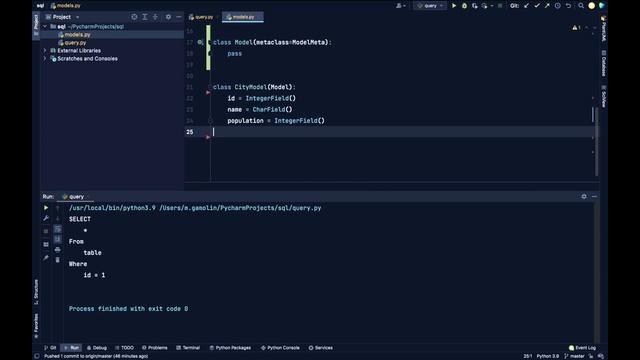Image resolution: width=640 pixels, height=360 pixels.
Task: Toggle scroll to end in Run output
Action: [x=58, y=239]
